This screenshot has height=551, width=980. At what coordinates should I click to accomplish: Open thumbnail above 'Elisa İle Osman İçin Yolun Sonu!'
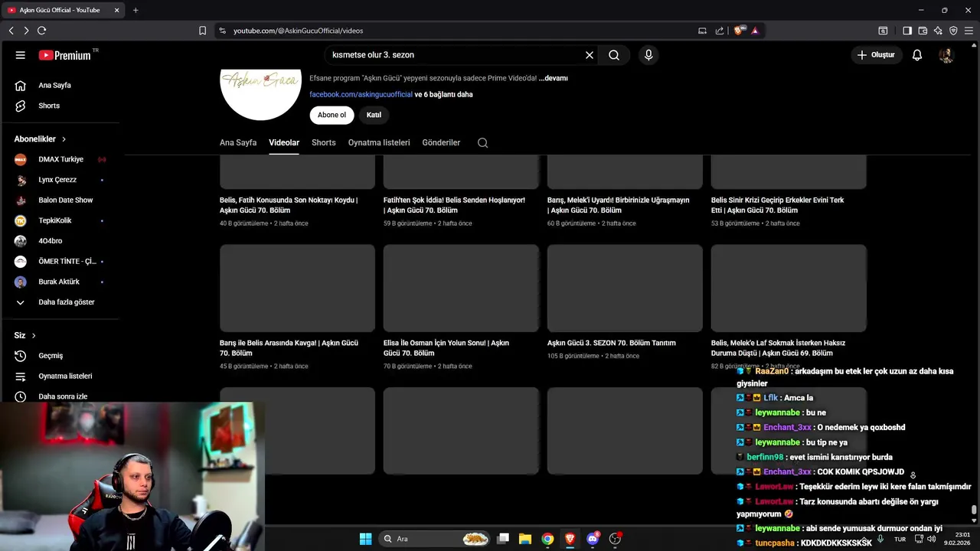pyautogui.click(x=461, y=288)
